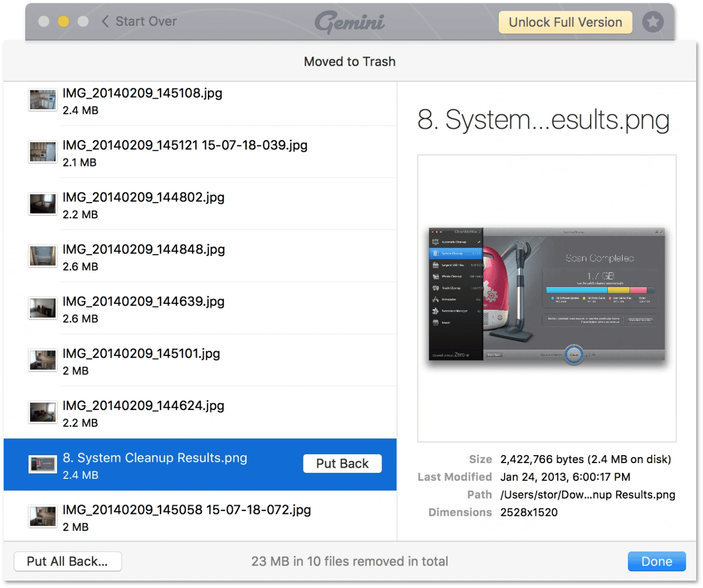The height and width of the screenshot is (588, 703).
Task: Click file name 8. System Cleanup Results.png
Action: point(155,458)
